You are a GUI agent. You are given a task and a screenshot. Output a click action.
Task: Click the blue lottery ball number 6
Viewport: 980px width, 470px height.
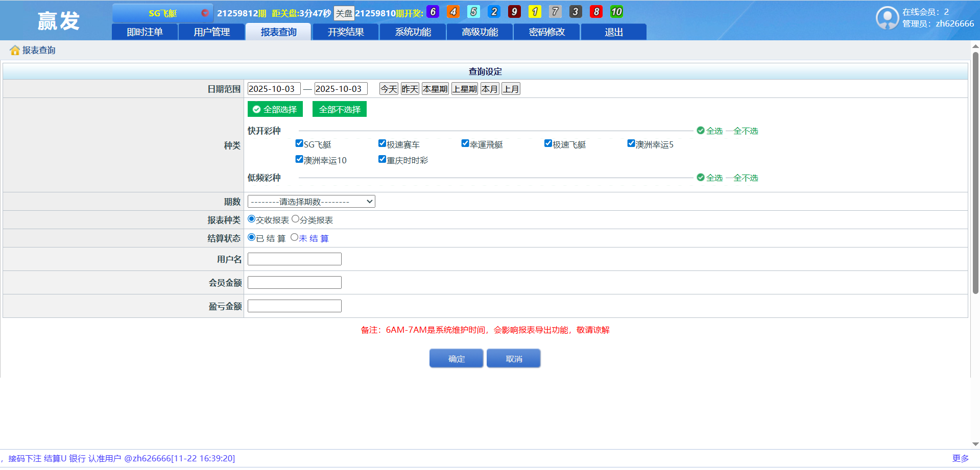[x=433, y=12]
